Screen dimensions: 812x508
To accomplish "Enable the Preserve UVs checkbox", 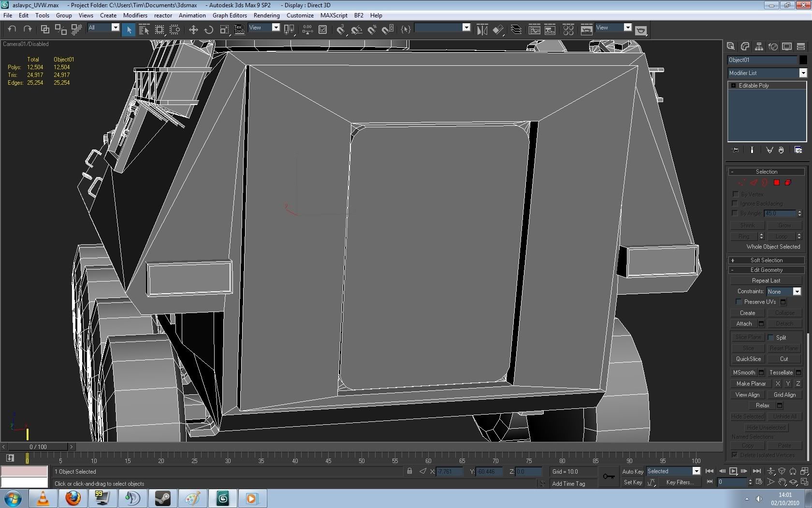I will [x=739, y=302].
